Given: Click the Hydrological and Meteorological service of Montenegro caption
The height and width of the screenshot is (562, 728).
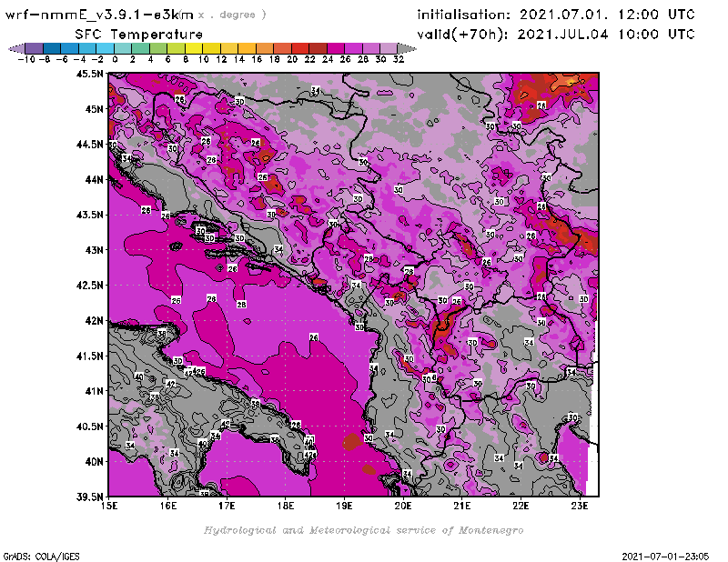Looking at the screenshot, I should 363,530.
